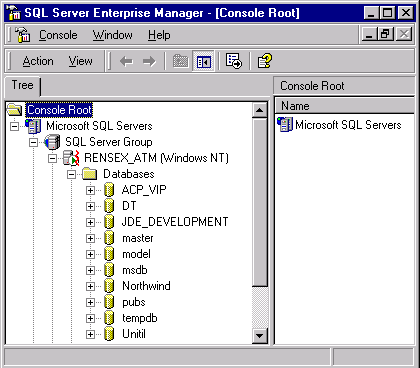Click the tree scrollbar down arrow
This screenshot has width=420, height=368.
pos(260,336)
